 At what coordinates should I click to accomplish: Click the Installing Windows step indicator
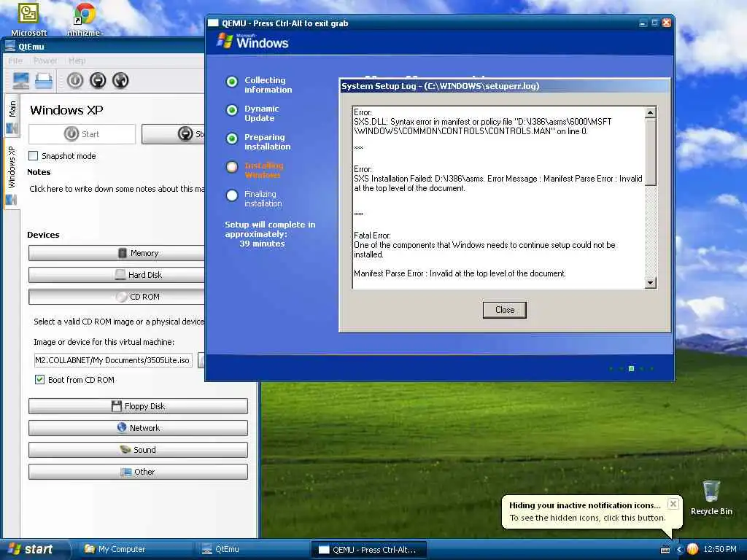[x=231, y=167]
